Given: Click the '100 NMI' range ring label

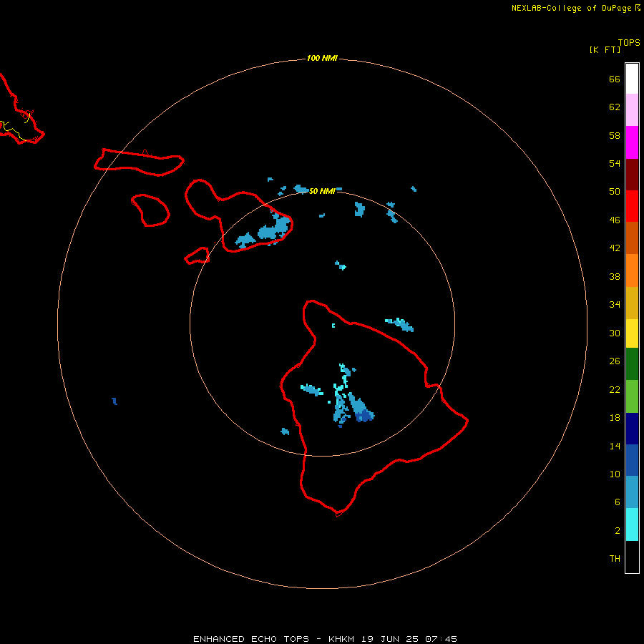Looking at the screenshot, I should click(x=322, y=59).
